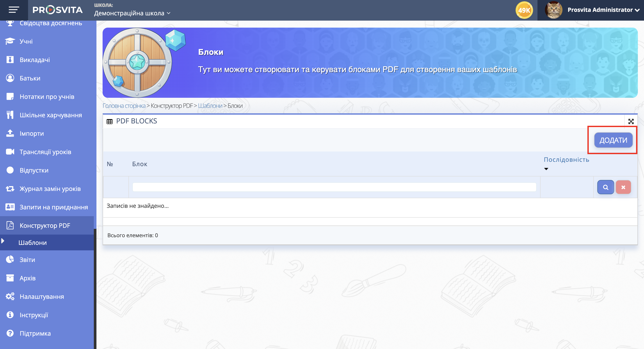Select the Шаблони submenu item
The image size is (644, 349).
(32, 242)
